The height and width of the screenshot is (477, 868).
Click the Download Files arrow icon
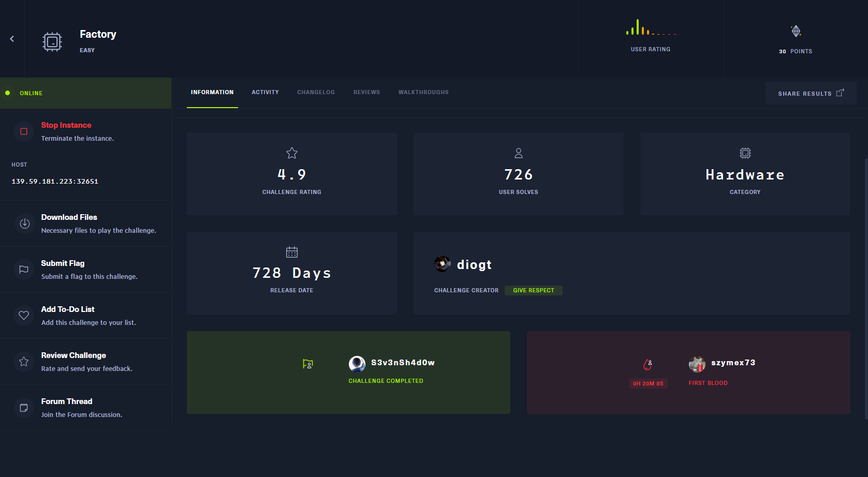pos(24,223)
